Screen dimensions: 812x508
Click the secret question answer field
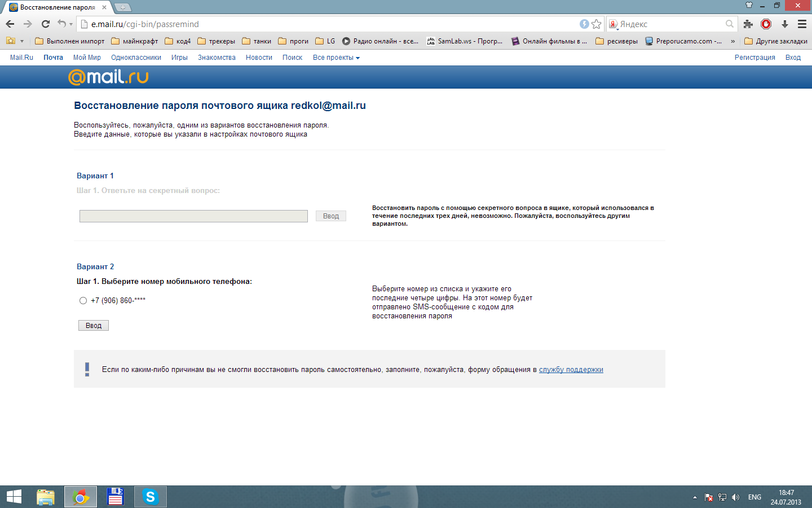click(x=193, y=216)
